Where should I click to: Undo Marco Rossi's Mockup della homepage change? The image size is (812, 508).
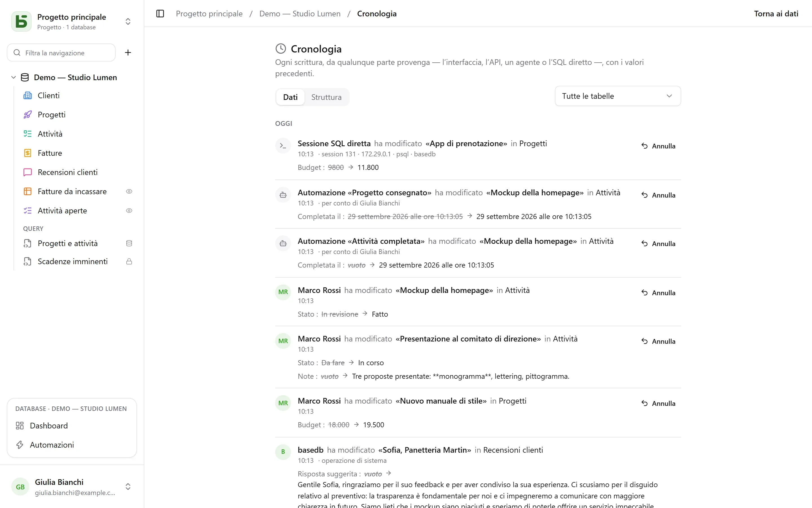[x=658, y=293]
